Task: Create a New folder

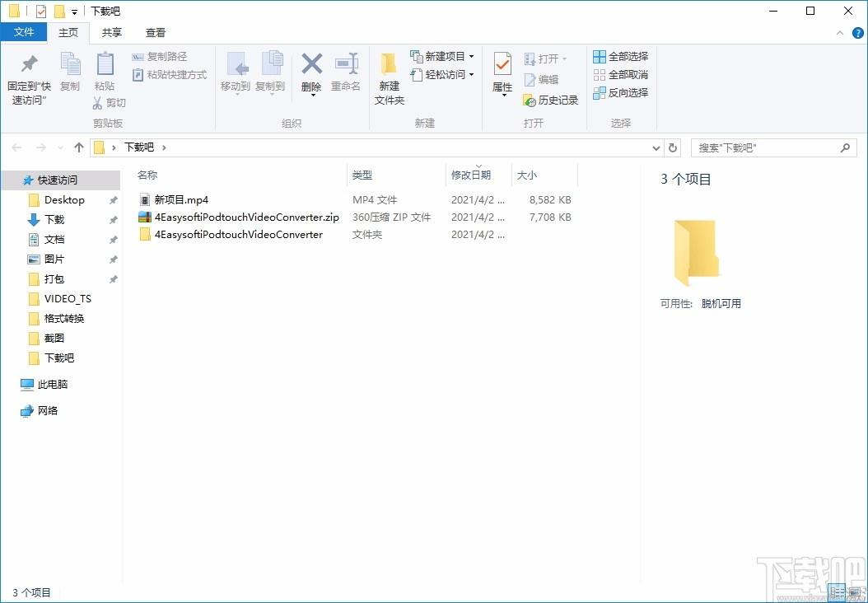Action: pyautogui.click(x=390, y=78)
